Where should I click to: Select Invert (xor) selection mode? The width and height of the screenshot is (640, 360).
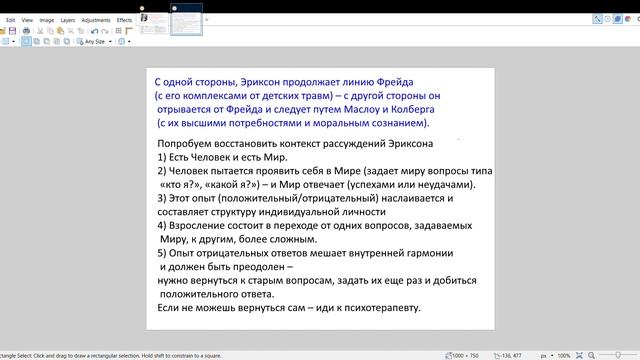67,42
